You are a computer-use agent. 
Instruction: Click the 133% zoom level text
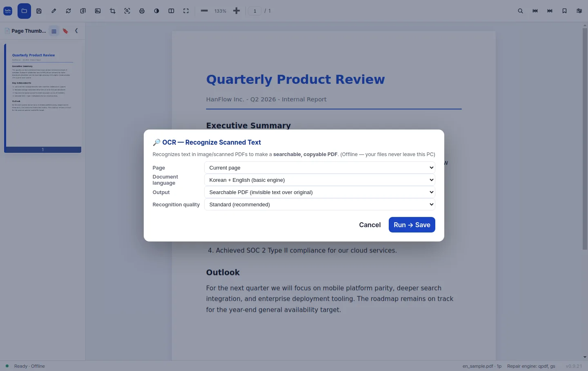pos(220,11)
